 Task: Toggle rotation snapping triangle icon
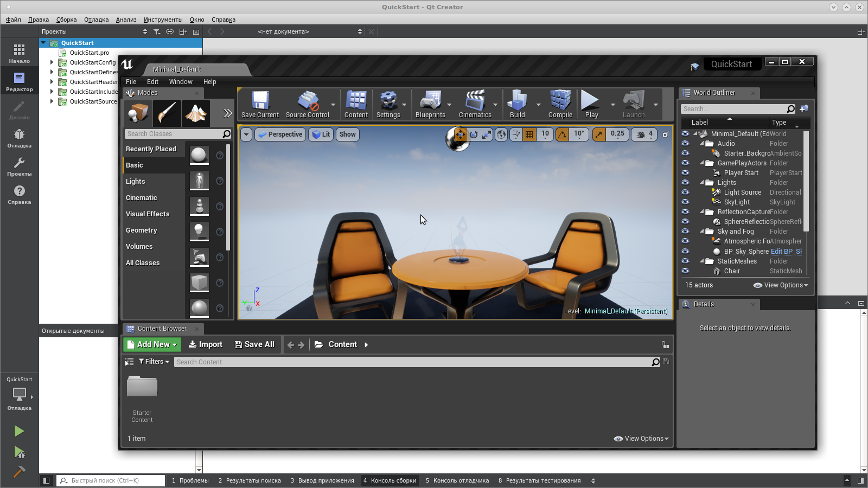point(563,134)
